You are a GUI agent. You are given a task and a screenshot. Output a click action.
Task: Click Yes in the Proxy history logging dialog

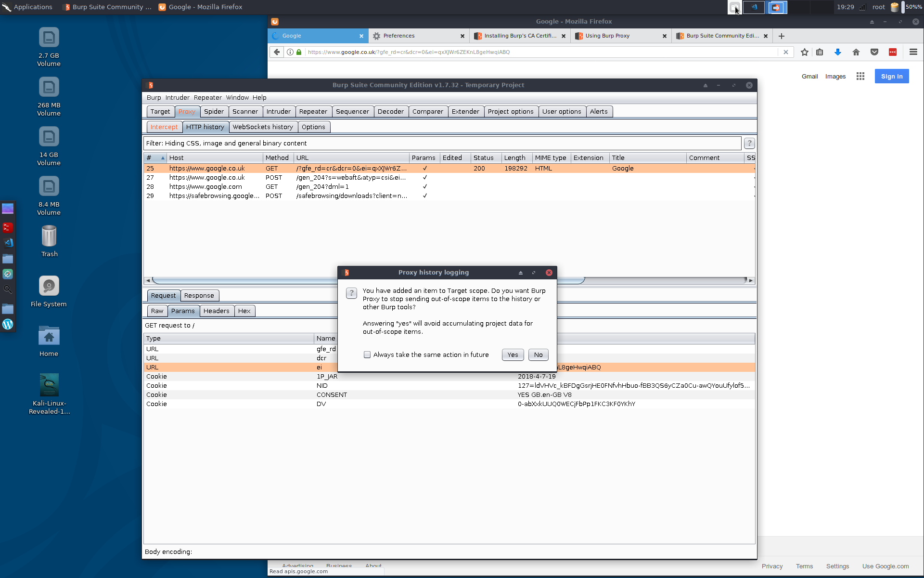[512, 355]
